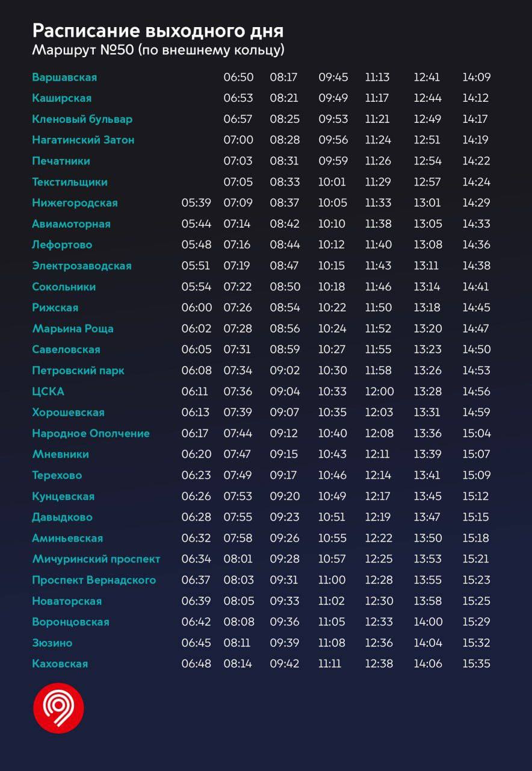Click the Проспект Вернадского station name
The image size is (532, 771).
tap(94, 580)
